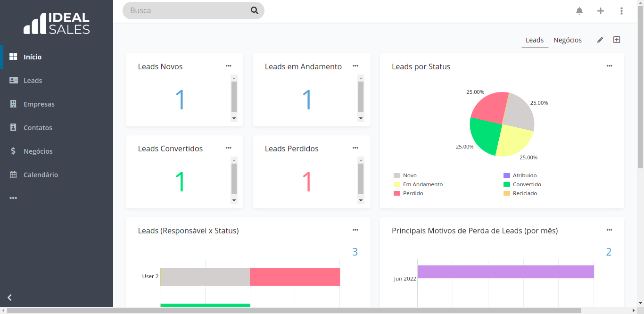Image resolution: width=644 pixels, height=314 pixels.
Task: Click the add widget plus-square icon
Action: [617, 40]
